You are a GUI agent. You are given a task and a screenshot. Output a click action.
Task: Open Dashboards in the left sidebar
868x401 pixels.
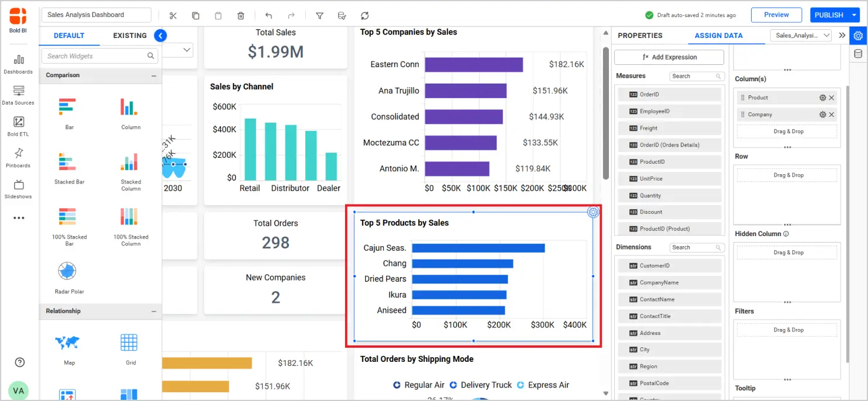(18, 64)
